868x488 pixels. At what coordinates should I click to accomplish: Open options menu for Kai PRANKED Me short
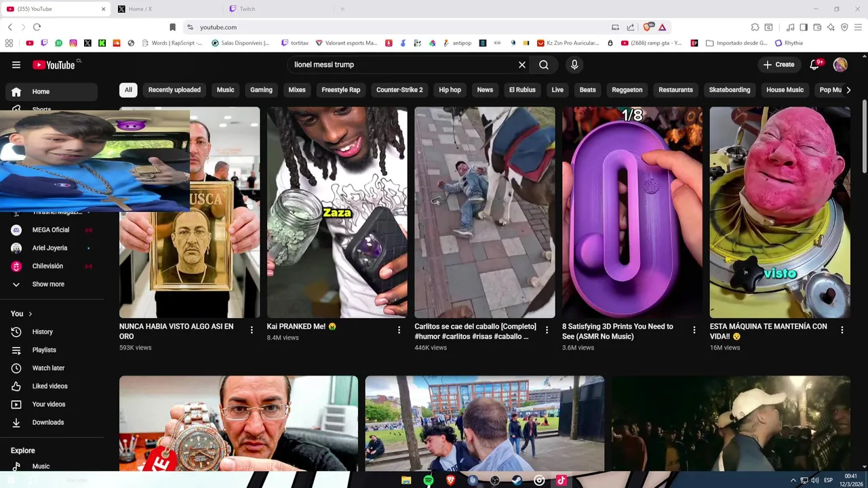pos(399,330)
